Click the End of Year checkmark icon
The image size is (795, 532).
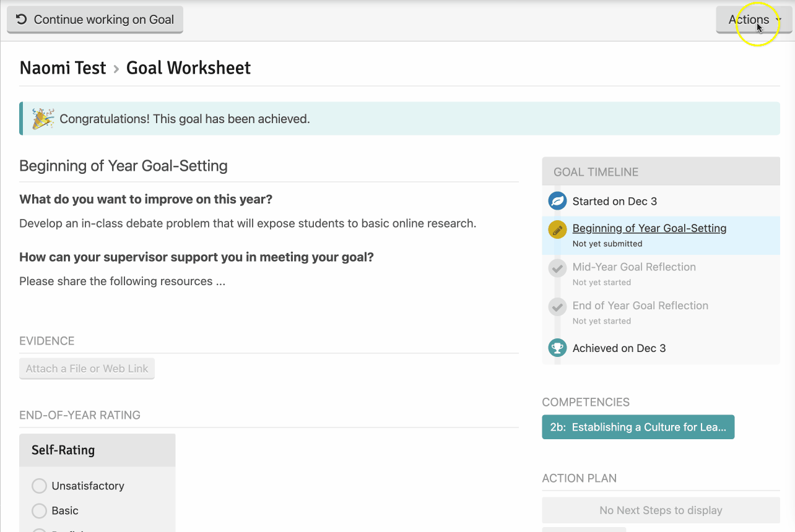(557, 307)
